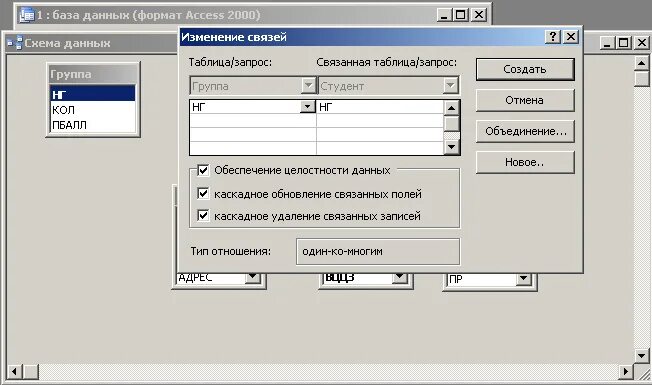
Task: Maximize the Схема данных window
Action: [x=624, y=42]
